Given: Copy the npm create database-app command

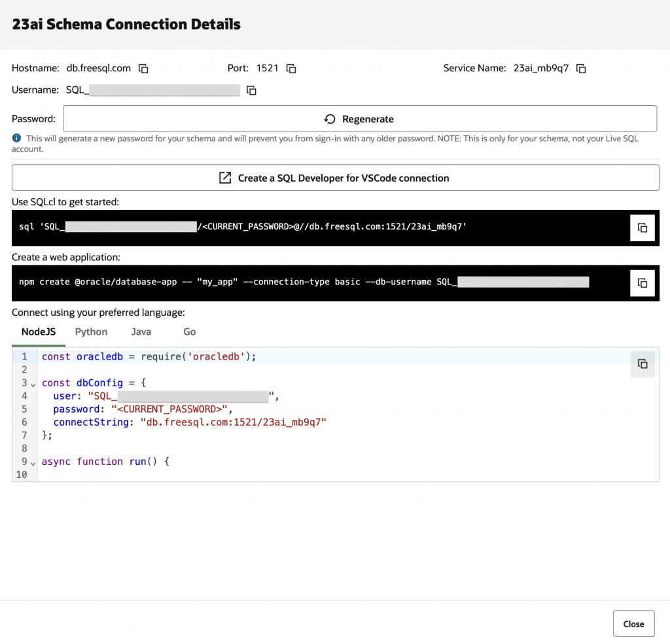Looking at the screenshot, I should tap(642, 282).
